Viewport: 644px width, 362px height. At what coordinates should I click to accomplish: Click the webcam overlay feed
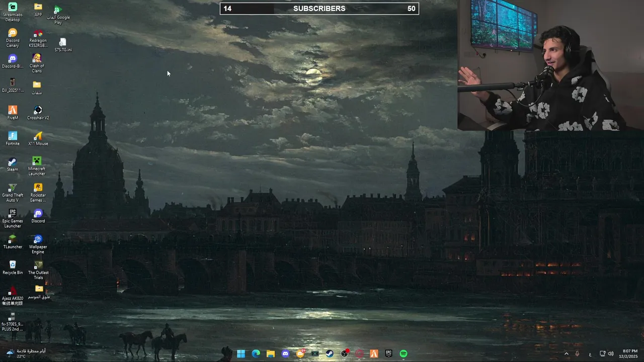tap(550, 65)
